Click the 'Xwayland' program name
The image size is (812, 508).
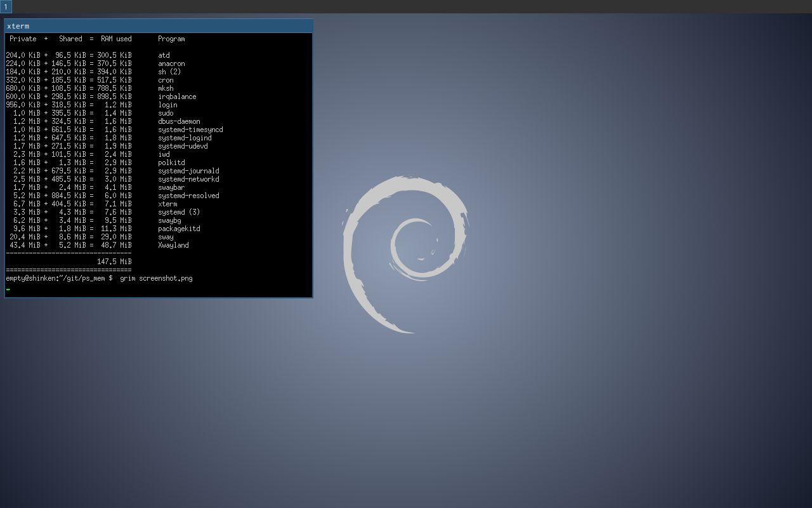click(173, 245)
